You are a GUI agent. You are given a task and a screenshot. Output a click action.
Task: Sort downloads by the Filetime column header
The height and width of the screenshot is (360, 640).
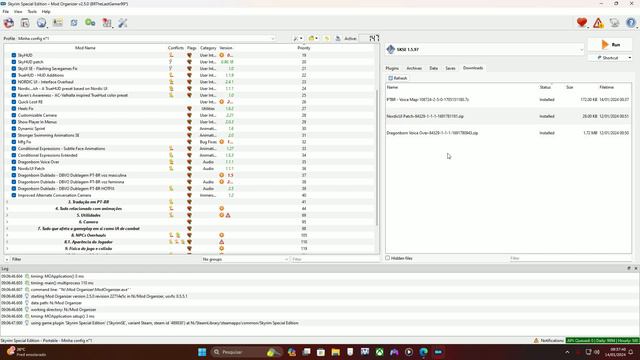click(607, 87)
